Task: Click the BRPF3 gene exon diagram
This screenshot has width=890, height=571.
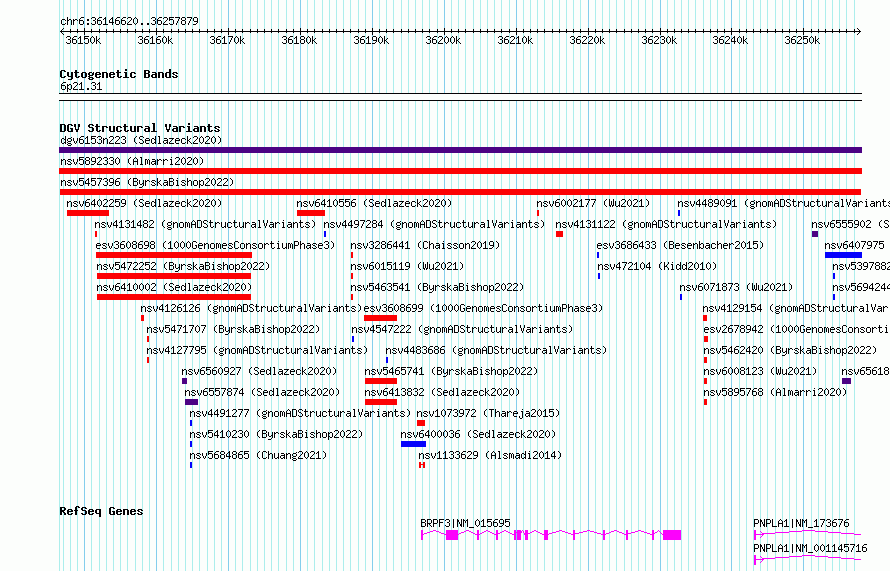Action: coord(551,535)
